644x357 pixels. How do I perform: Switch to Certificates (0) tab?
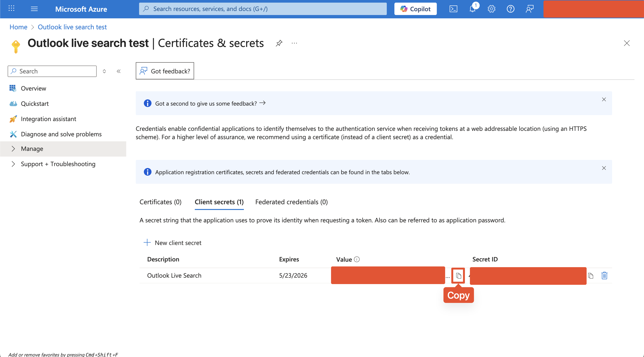pos(161,202)
